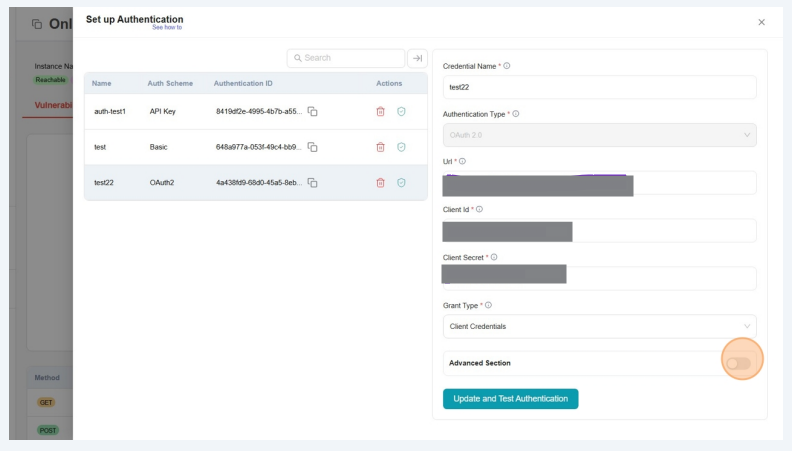
Task: Select the test22 row name
Action: [x=104, y=182]
